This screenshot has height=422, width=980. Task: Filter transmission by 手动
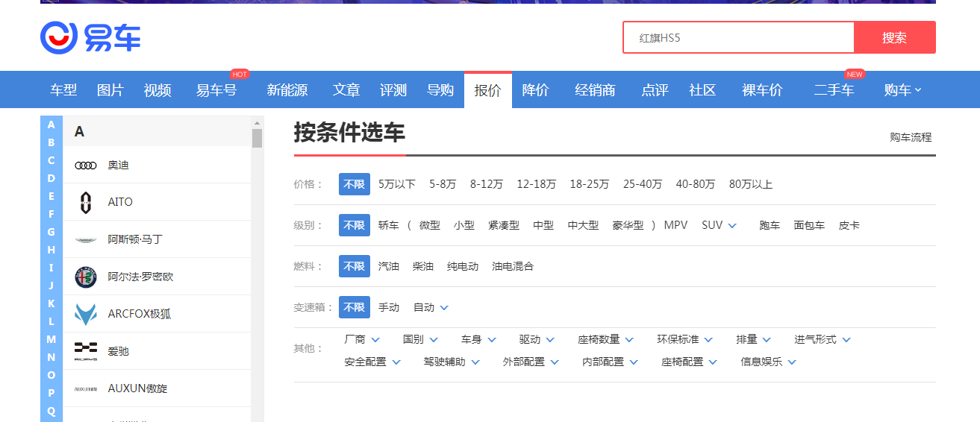[389, 307]
